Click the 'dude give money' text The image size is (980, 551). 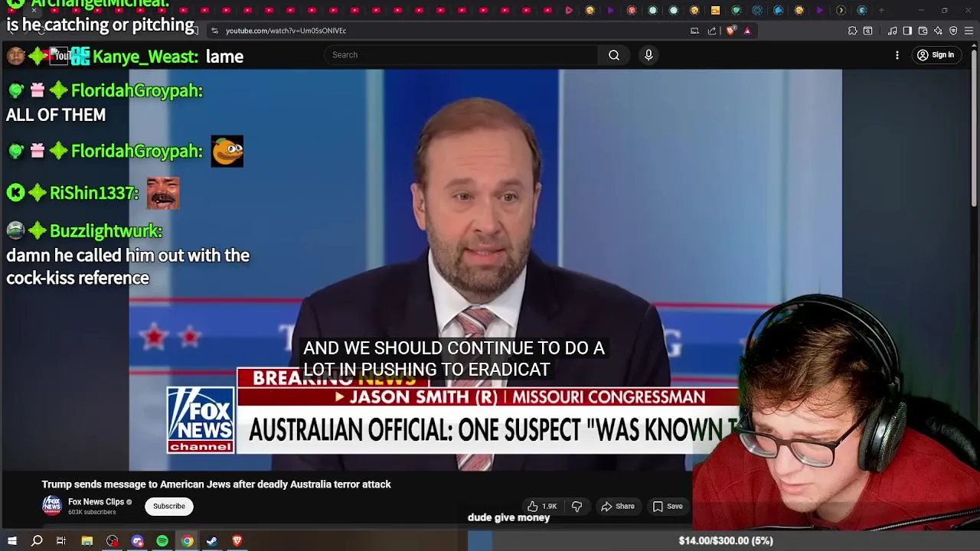[x=509, y=517]
